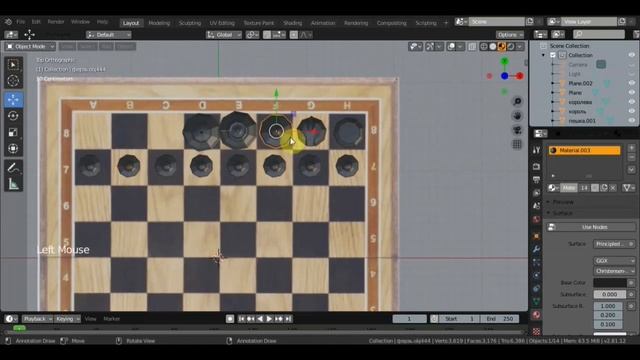Open the Christensen subsurface method dropdown
Image resolution: width=640 pixels, height=360 pixels.
pos(614,271)
